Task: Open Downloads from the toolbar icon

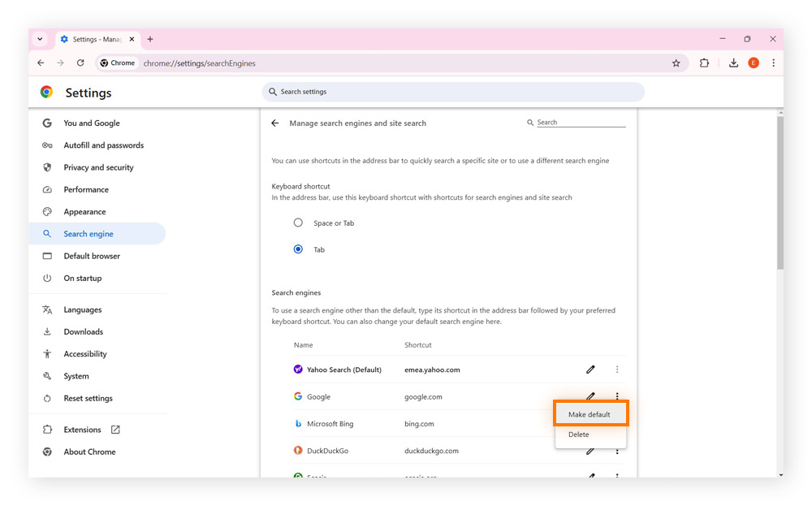Action: (733, 63)
